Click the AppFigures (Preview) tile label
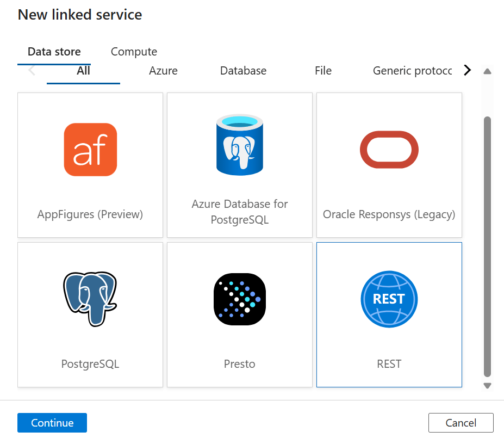The image size is (504, 438). pos(90,214)
